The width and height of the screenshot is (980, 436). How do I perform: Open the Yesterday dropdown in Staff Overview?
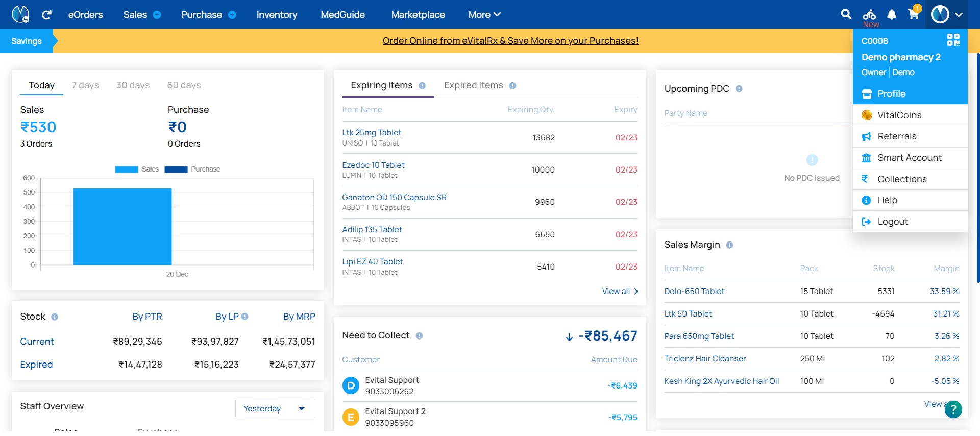pos(275,408)
